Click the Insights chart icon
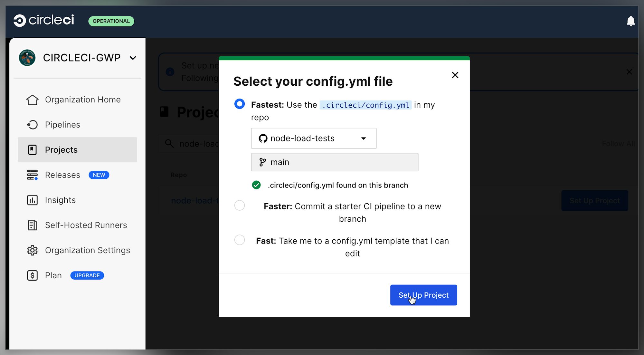This screenshot has height=355, width=644. tap(32, 200)
